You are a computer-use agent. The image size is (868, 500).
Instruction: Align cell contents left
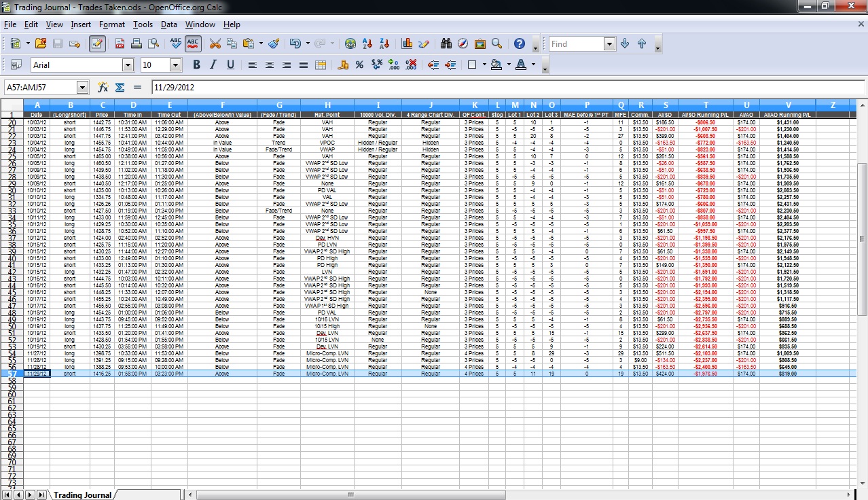pyautogui.click(x=253, y=65)
